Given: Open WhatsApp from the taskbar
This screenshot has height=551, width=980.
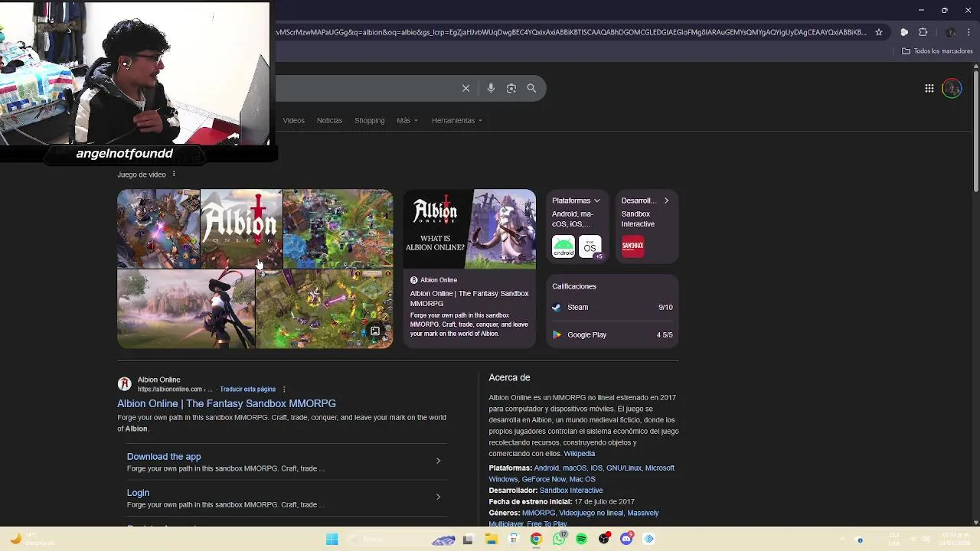Looking at the screenshot, I should pos(559,540).
